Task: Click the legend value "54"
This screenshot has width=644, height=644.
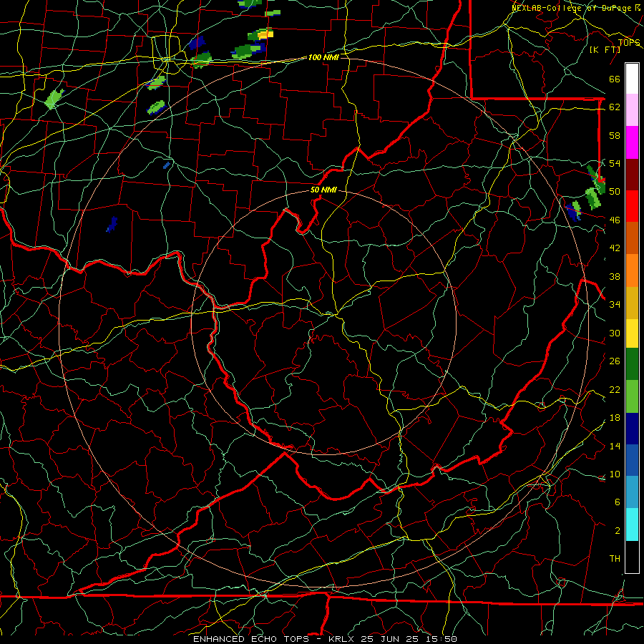Action: pos(615,163)
